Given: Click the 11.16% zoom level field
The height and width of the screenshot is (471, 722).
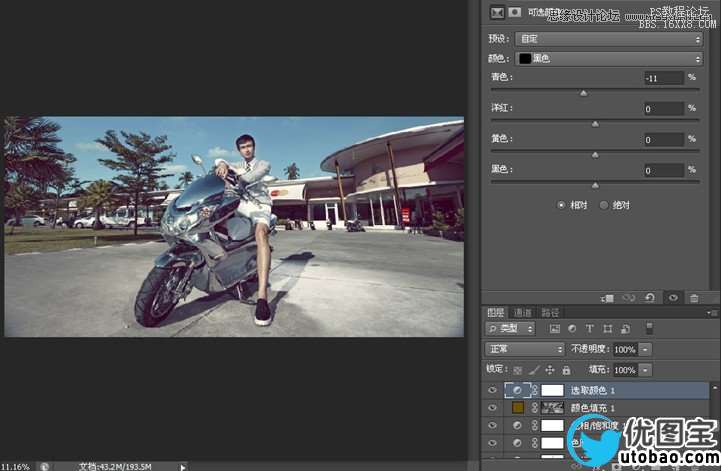Looking at the screenshot, I should (15, 466).
